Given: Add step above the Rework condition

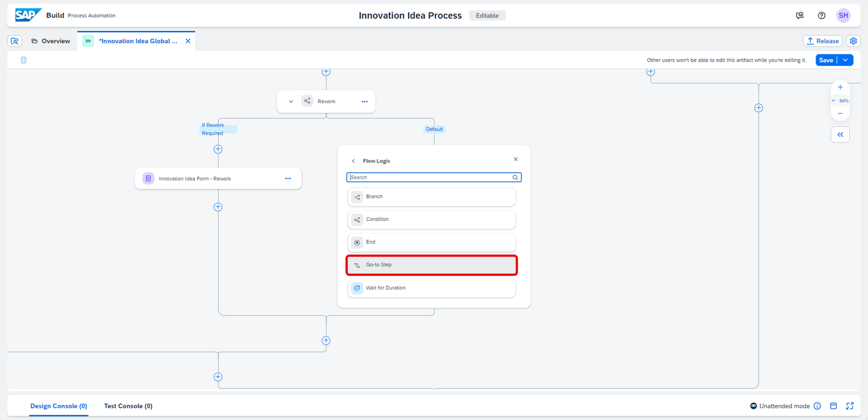Looking at the screenshot, I should [x=326, y=71].
